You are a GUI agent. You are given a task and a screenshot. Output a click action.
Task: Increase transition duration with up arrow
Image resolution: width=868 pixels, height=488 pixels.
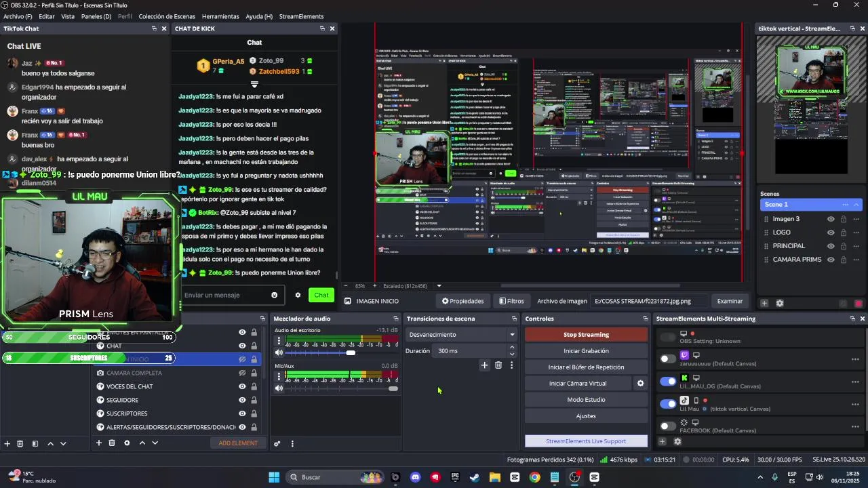tap(512, 348)
